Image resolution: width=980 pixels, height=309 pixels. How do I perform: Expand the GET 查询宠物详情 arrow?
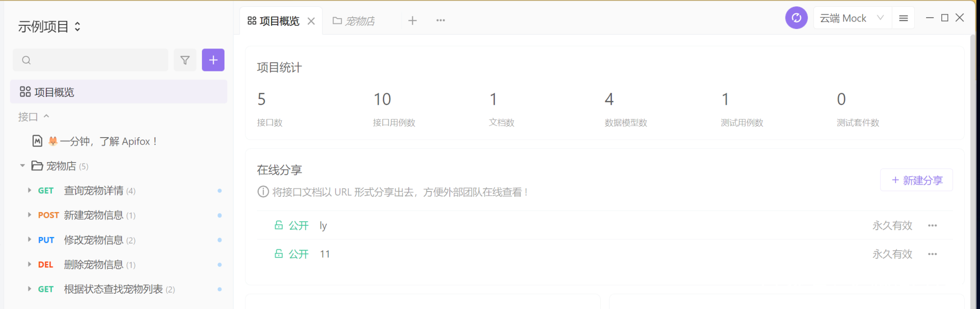pos(29,190)
